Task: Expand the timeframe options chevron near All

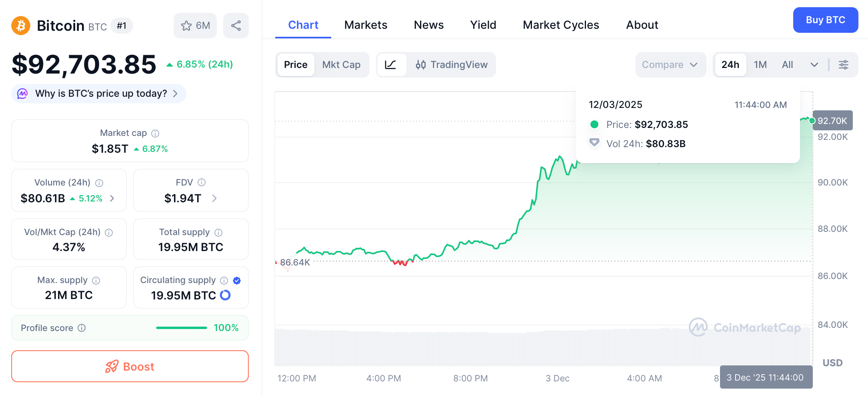Action: click(x=814, y=64)
